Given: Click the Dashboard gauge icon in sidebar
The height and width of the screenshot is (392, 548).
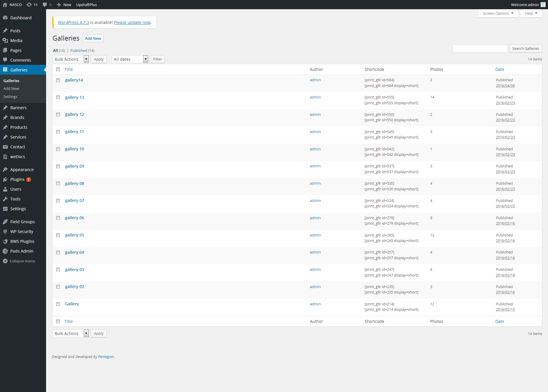Looking at the screenshot, I should coord(5,18).
